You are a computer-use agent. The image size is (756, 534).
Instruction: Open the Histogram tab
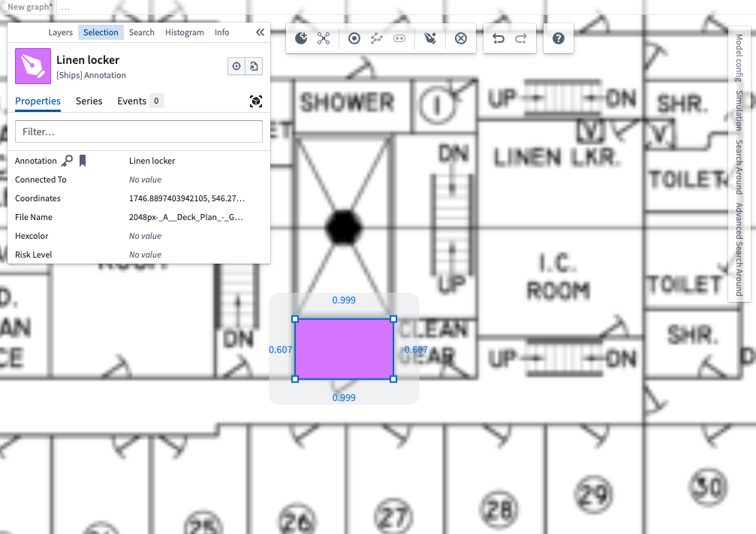pos(184,32)
